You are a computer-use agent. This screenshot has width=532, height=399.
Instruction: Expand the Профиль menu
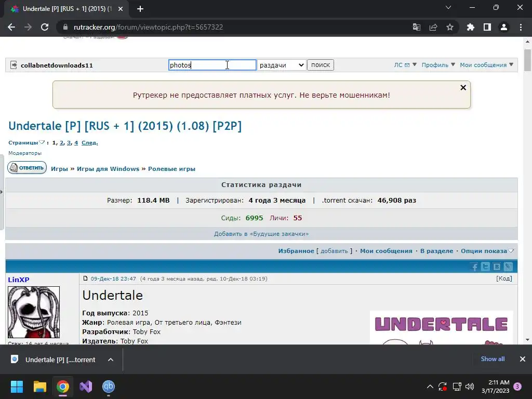(x=438, y=65)
